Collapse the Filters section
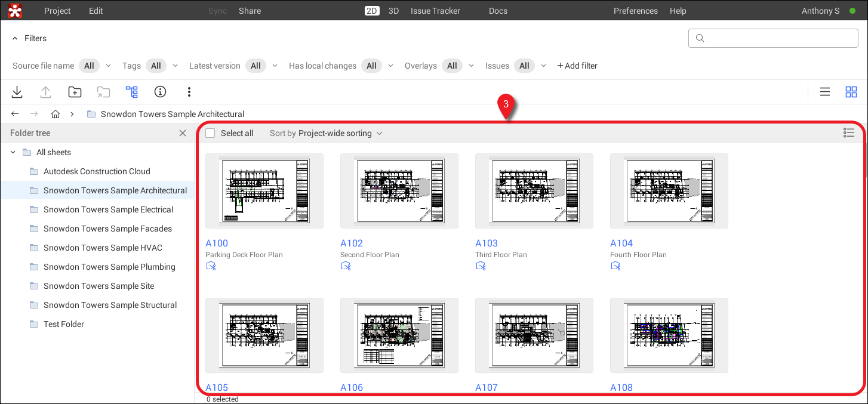Viewport: 868px width, 404px height. 16,38
